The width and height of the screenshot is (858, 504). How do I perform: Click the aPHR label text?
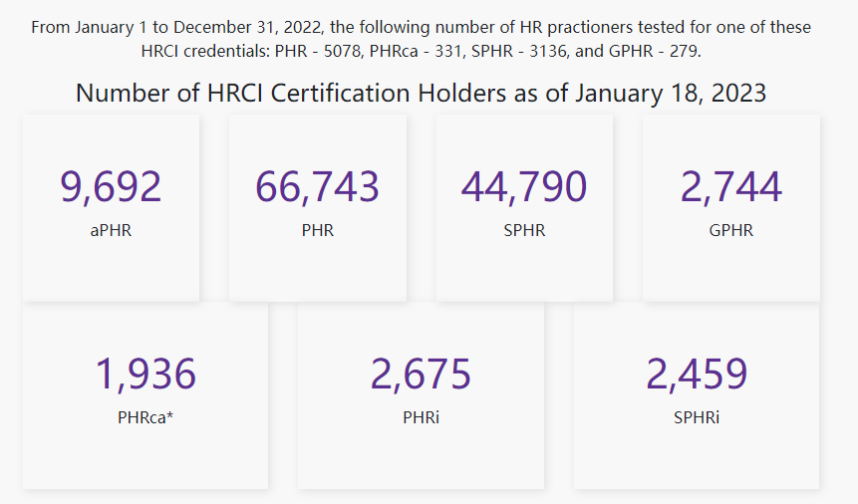click(x=111, y=230)
